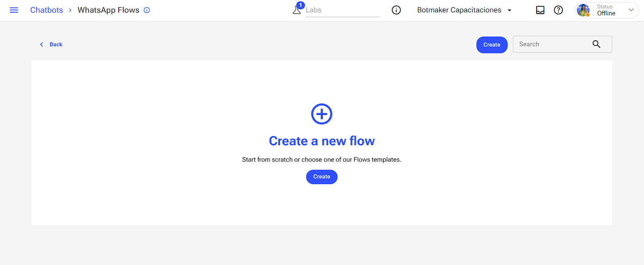Image resolution: width=644 pixels, height=265 pixels.
Task: Click the user profile avatar
Action: coord(583,10)
